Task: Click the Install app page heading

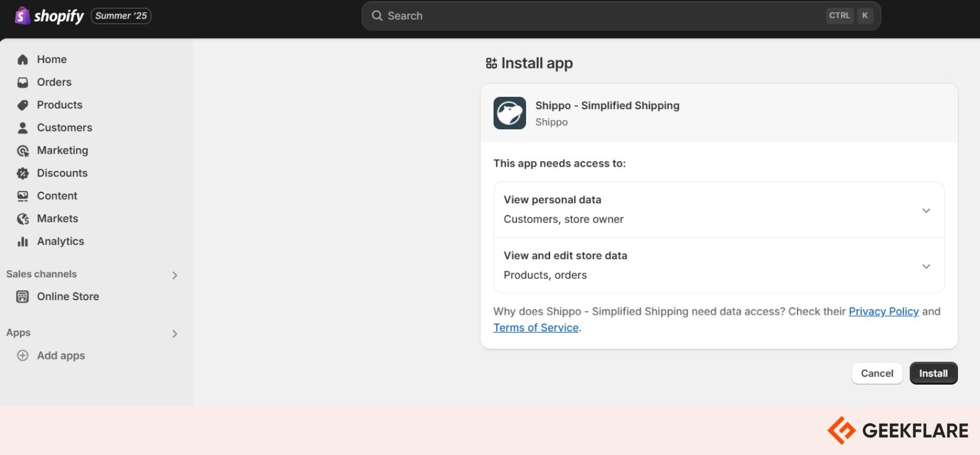Action: (537, 63)
